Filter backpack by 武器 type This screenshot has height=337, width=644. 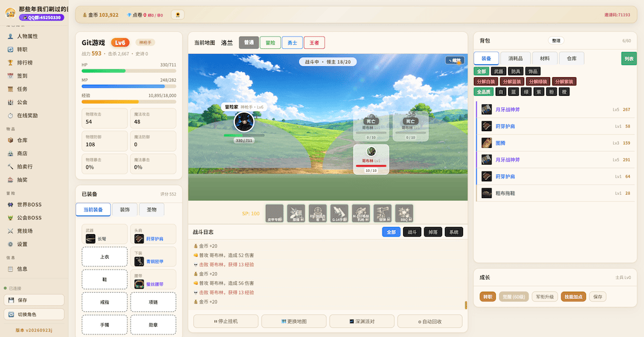pos(498,71)
